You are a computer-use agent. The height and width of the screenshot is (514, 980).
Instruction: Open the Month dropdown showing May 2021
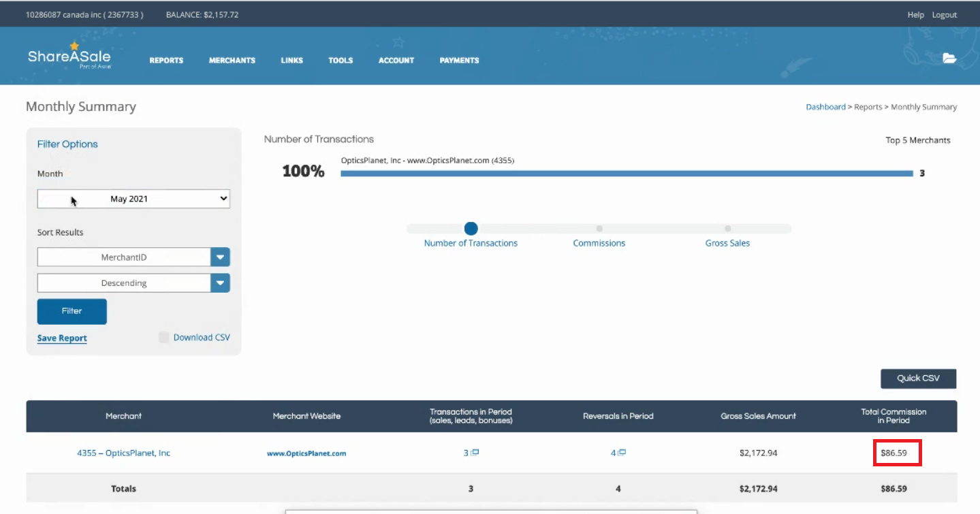[x=133, y=199]
